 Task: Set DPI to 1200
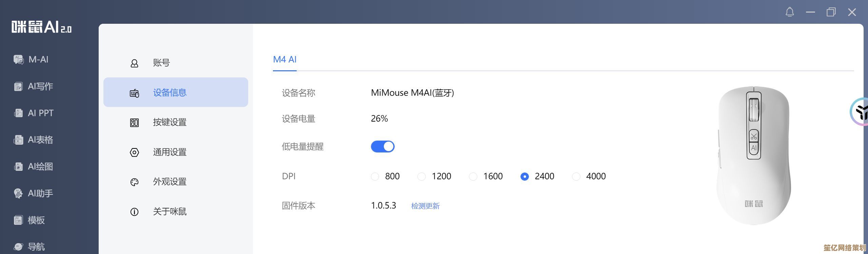421,177
